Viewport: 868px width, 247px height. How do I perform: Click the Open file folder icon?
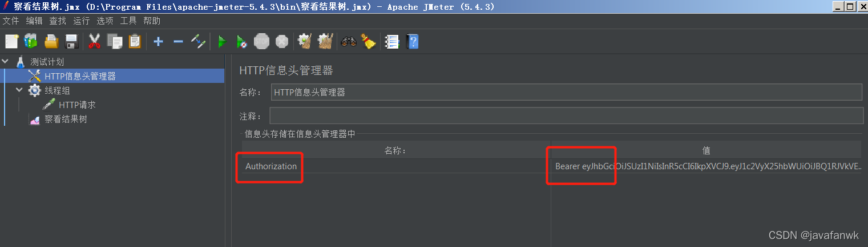[51, 41]
